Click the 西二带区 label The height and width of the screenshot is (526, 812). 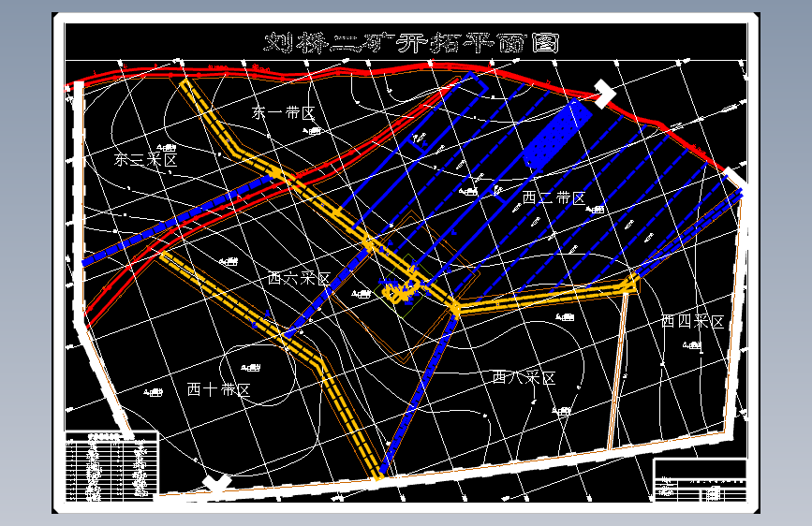[x=554, y=197]
